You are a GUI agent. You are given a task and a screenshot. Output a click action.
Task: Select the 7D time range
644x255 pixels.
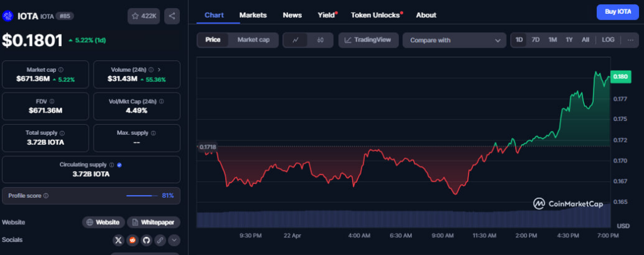tap(536, 40)
